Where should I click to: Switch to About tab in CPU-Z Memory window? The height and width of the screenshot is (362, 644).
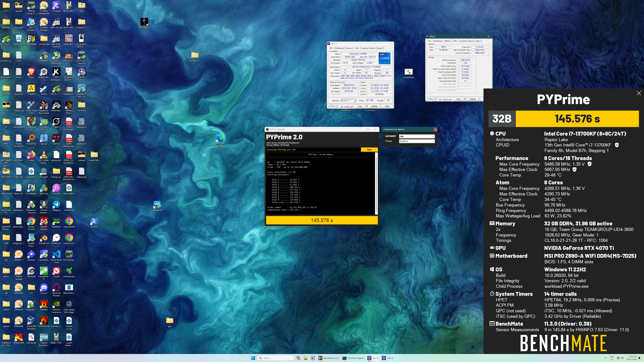pos(478,41)
